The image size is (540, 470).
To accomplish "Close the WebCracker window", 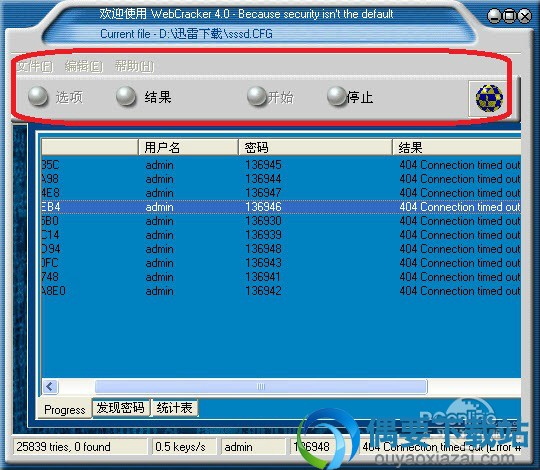I will (x=525, y=16).
